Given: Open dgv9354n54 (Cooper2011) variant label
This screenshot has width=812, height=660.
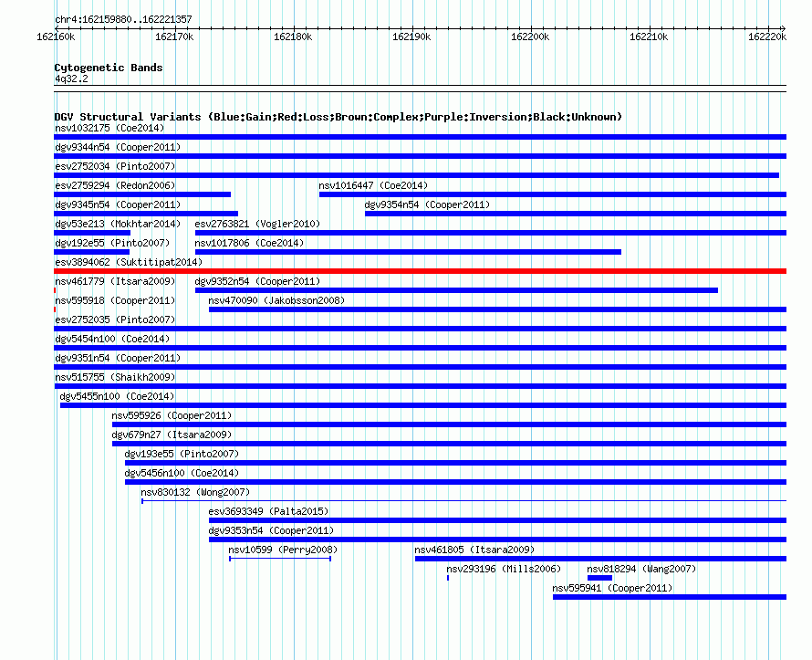Looking at the screenshot, I should pyautogui.click(x=427, y=204).
